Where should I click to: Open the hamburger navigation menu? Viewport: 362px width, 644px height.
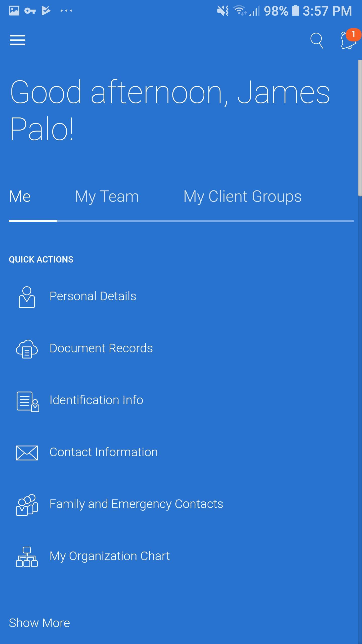18,40
